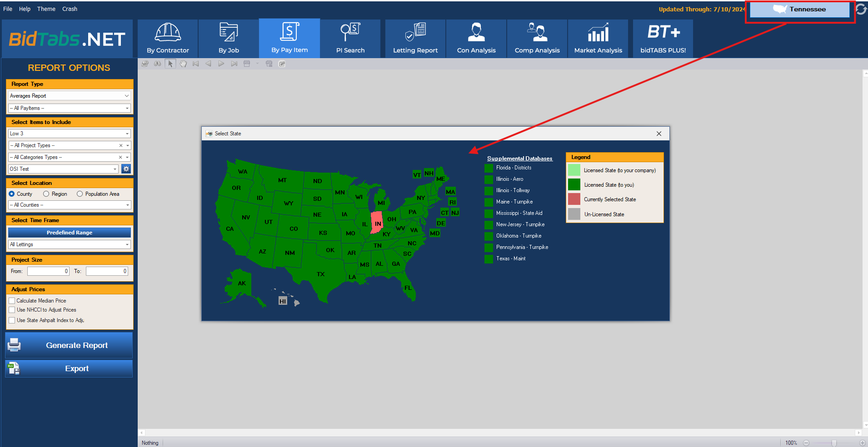Zoom out with the minus icon
The height and width of the screenshot is (447, 868).
(x=806, y=443)
